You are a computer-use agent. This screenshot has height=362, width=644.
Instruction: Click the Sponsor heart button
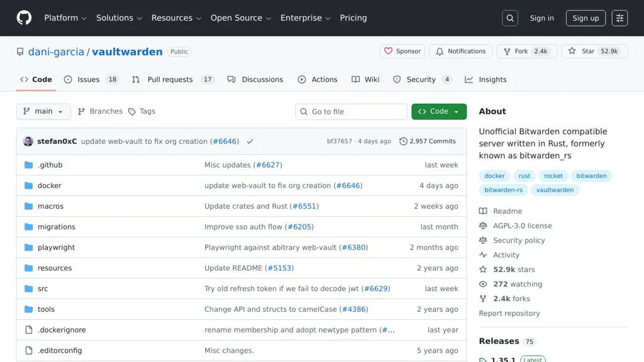[x=402, y=52]
